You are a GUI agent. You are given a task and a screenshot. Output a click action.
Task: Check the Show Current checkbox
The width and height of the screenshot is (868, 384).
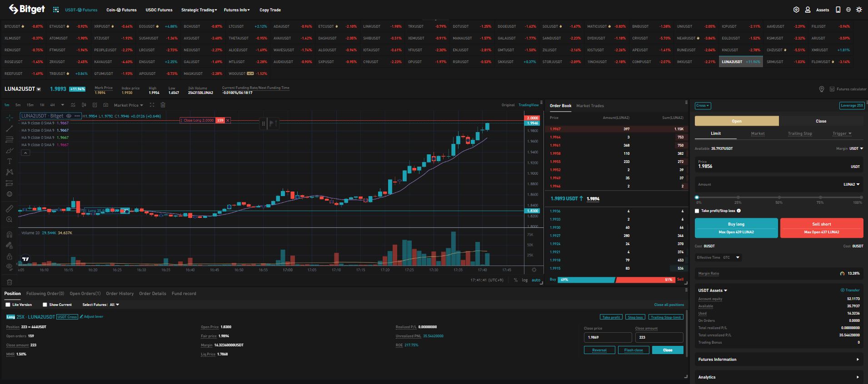tap(45, 305)
